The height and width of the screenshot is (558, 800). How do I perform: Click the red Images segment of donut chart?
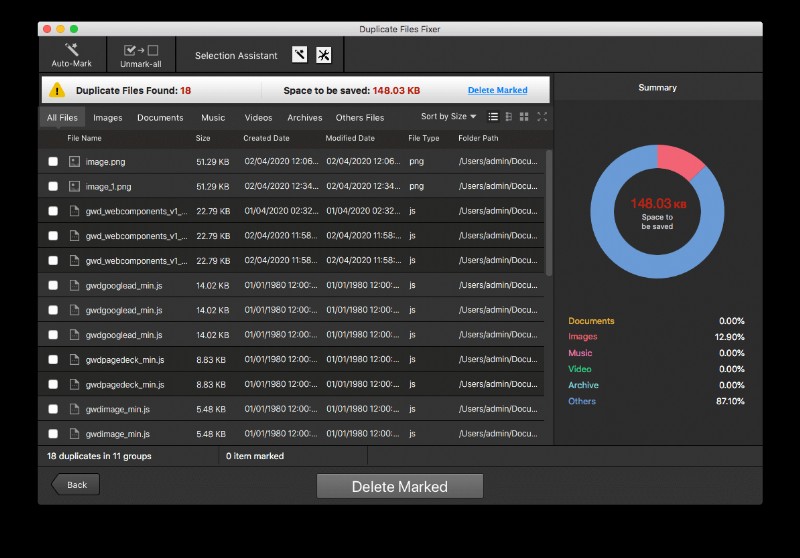tap(679, 160)
